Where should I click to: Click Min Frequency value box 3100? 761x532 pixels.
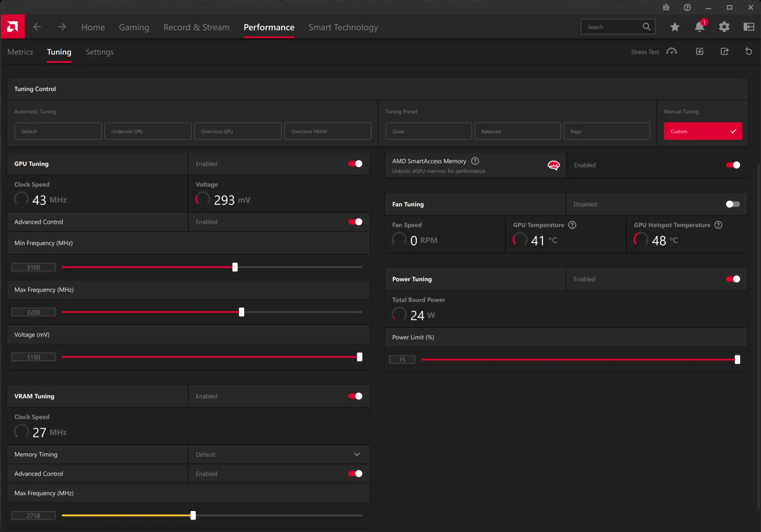[x=33, y=267]
